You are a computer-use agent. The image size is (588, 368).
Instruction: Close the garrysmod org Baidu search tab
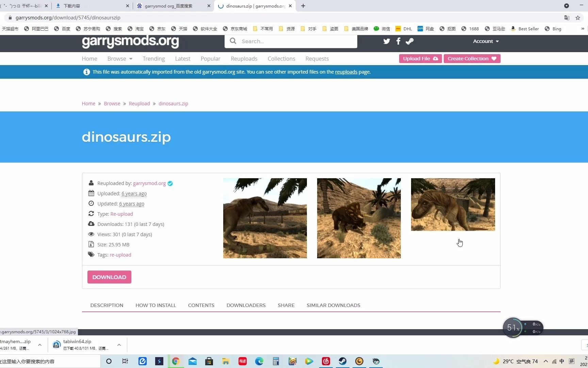[209, 6]
